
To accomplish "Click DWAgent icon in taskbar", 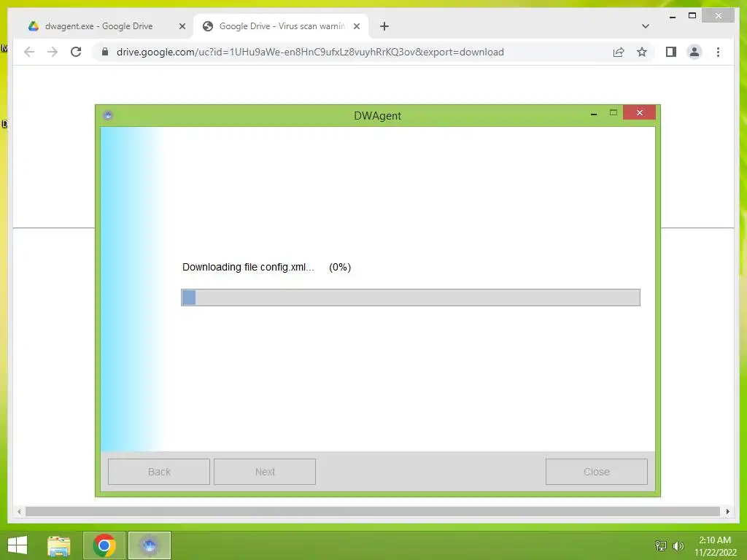I will pos(149,545).
